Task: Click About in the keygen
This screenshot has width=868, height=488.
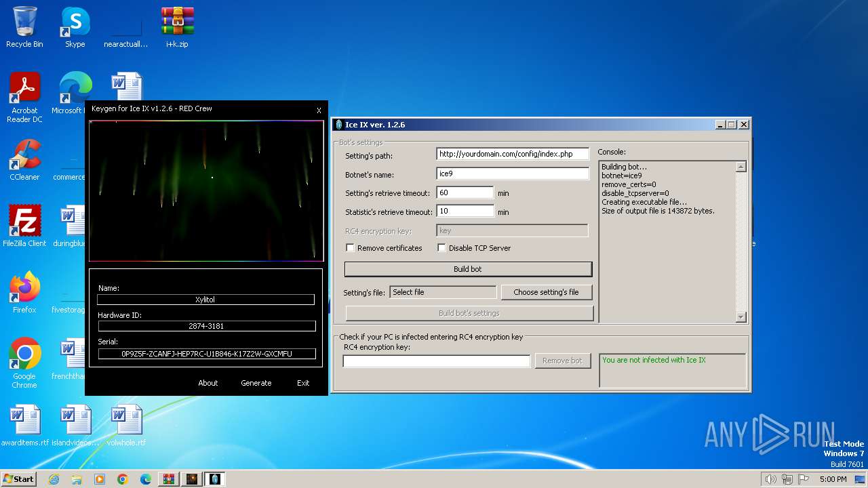Action: point(208,383)
